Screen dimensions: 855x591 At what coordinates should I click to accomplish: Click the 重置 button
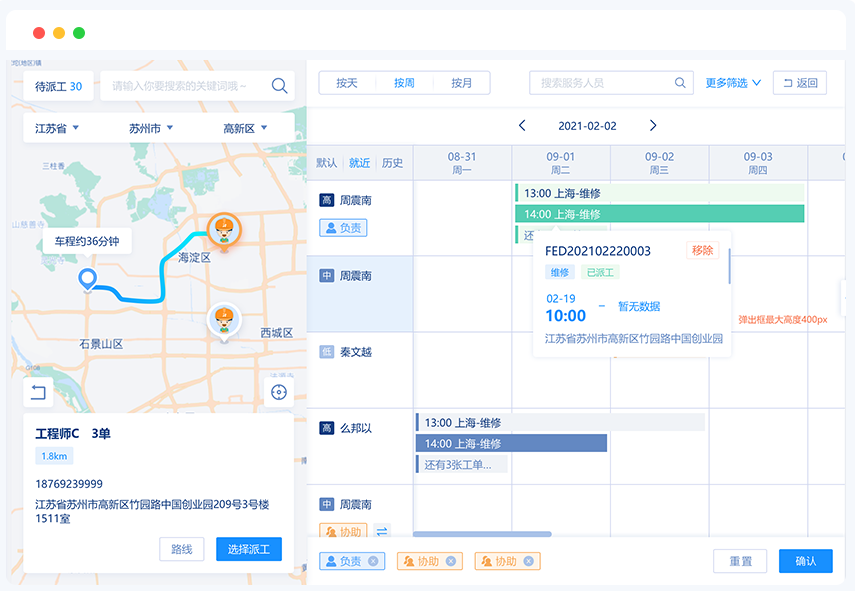[x=740, y=561]
